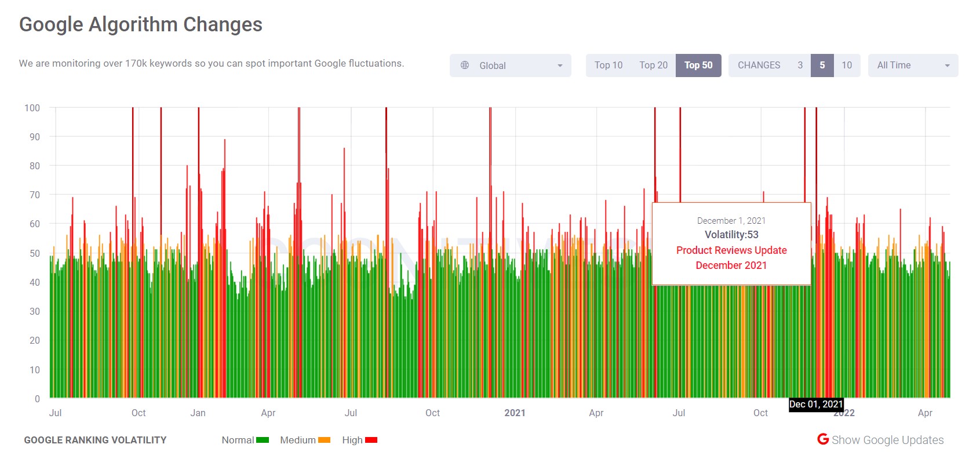Click the Dec 01, 2021 axis marker
This screenshot has height=466, width=980.
pyautogui.click(x=816, y=404)
